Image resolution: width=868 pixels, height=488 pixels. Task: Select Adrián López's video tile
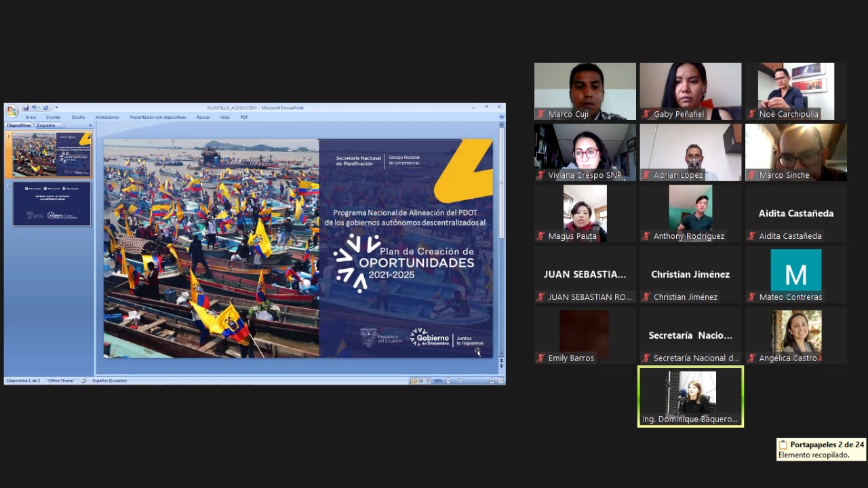tap(690, 153)
